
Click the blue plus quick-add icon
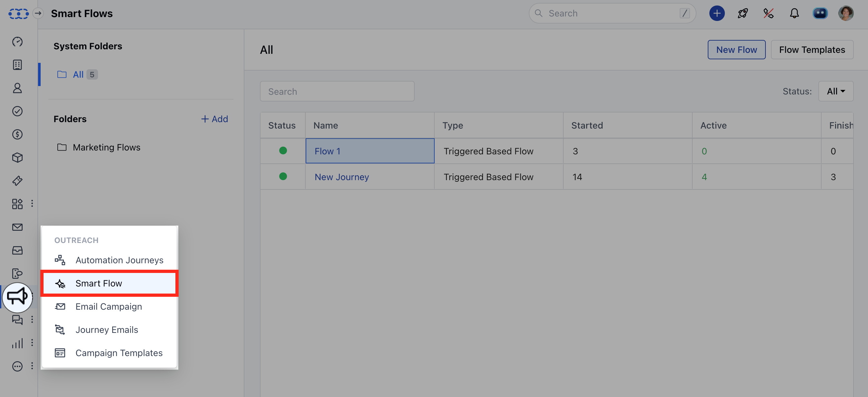coord(717,14)
